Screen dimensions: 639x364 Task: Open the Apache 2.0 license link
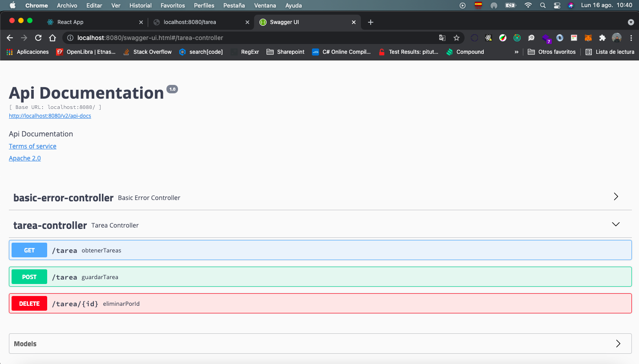(25, 158)
